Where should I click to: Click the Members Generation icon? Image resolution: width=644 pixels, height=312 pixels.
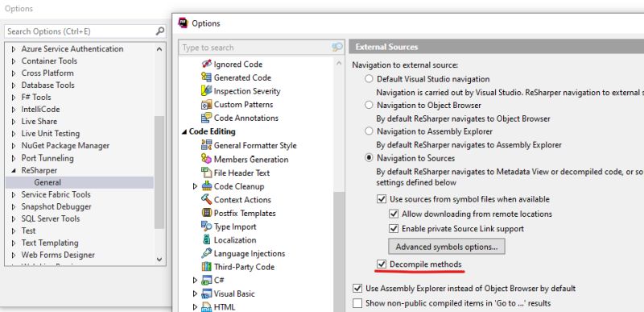[x=207, y=159]
